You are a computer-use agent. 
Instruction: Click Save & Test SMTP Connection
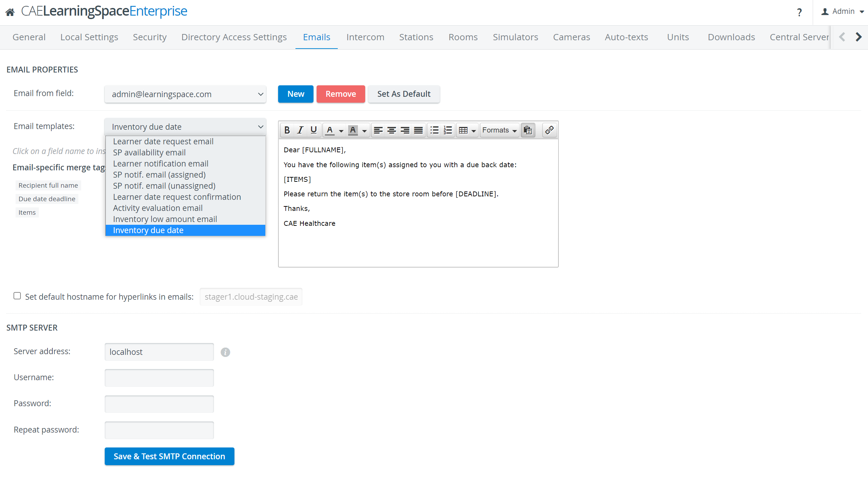(170, 456)
